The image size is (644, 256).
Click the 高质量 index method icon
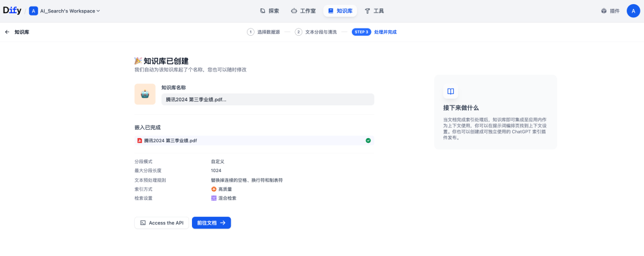pyautogui.click(x=213, y=189)
